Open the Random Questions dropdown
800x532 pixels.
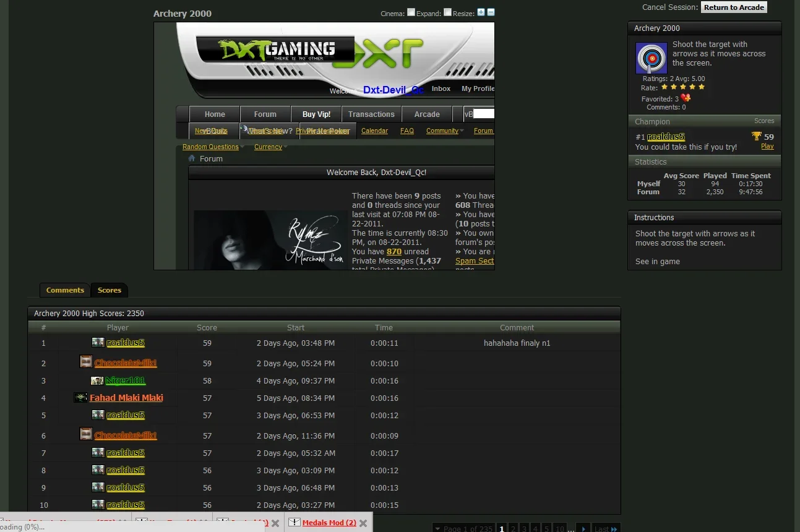(210, 147)
